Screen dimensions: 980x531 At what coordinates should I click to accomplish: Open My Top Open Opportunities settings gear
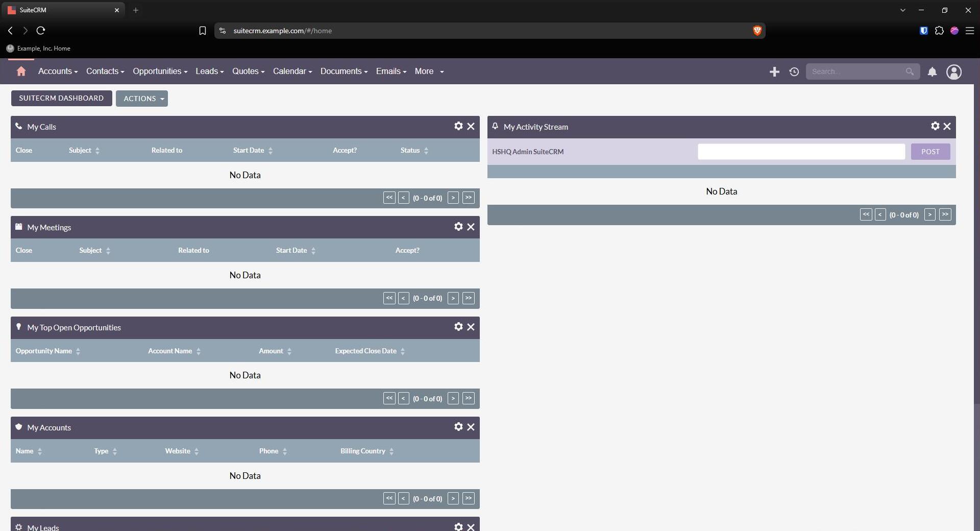pyautogui.click(x=458, y=327)
